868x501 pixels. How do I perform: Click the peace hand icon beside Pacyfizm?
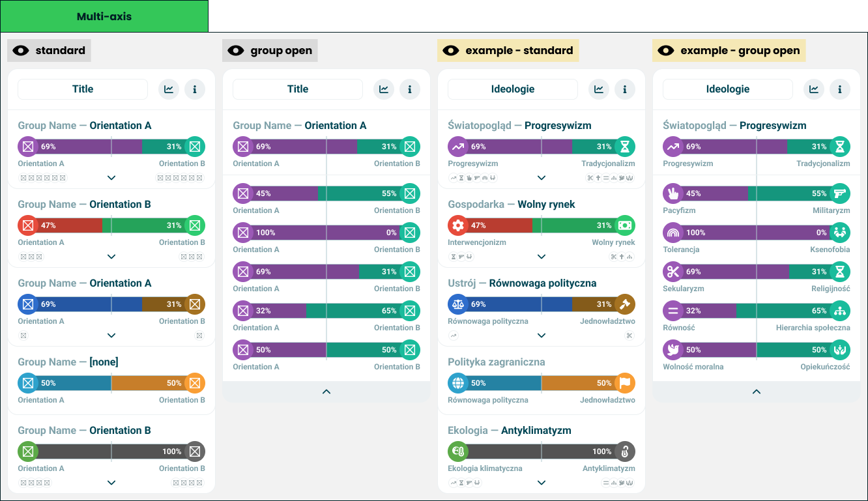click(673, 193)
